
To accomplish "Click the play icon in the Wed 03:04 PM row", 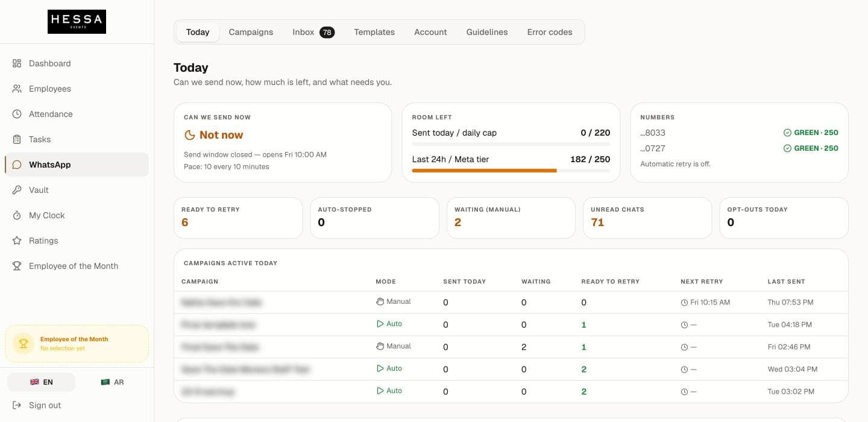I will click(x=380, y=368).
